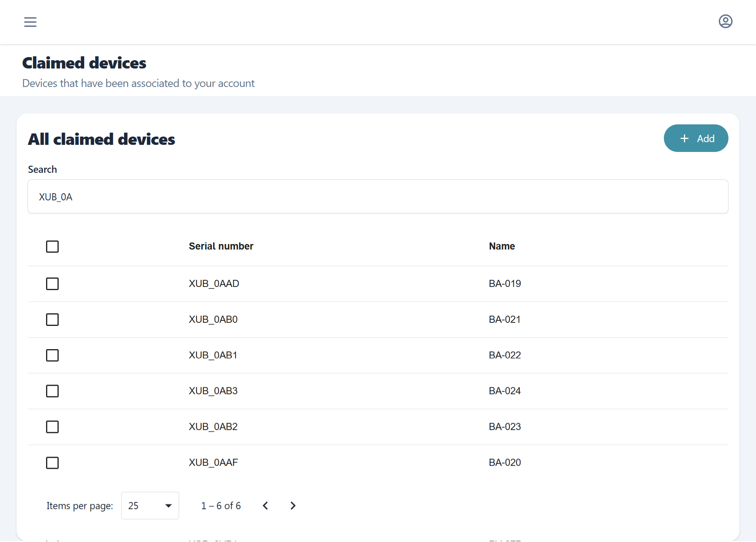Screen dimensions: 756x542
Task: Click serial number XUB_0AAD
Action: (x=214, y=284)
